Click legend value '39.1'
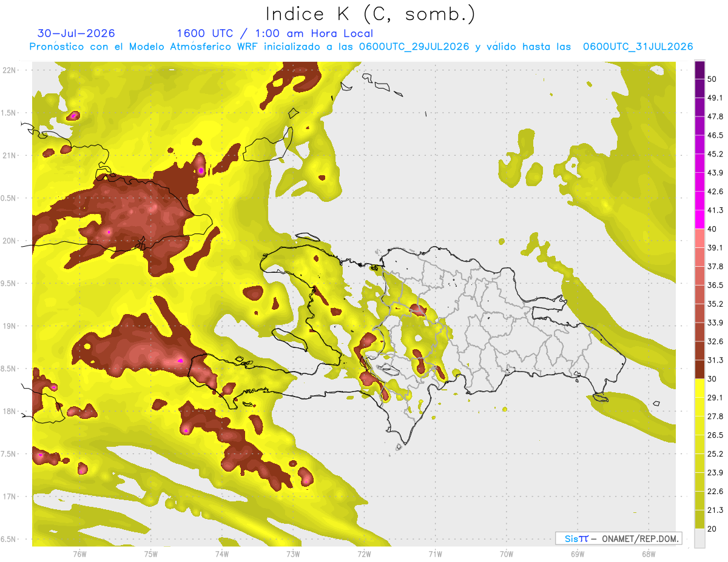The image size is (728, 562). coord(715,247)
